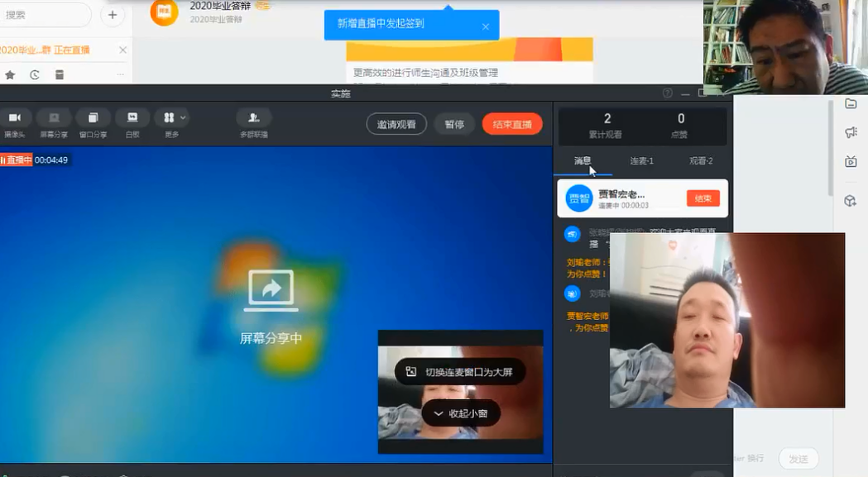The height and width of the screenshot is (477, 868).
Task: Click the 多群联播 multi-group broadcast icon
Action: click(x=253, y=120)
